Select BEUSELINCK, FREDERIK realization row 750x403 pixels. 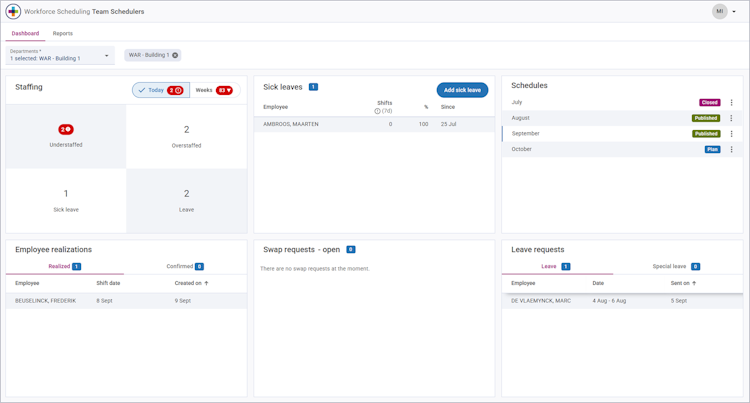(x=126, y=301)
